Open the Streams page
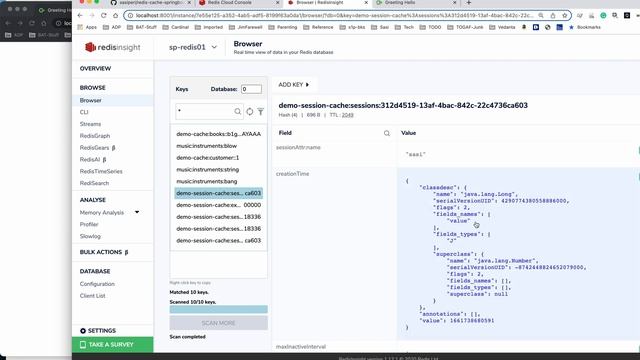Image resolution: width=640 pixels, height=360 pixels. (90, 124)
